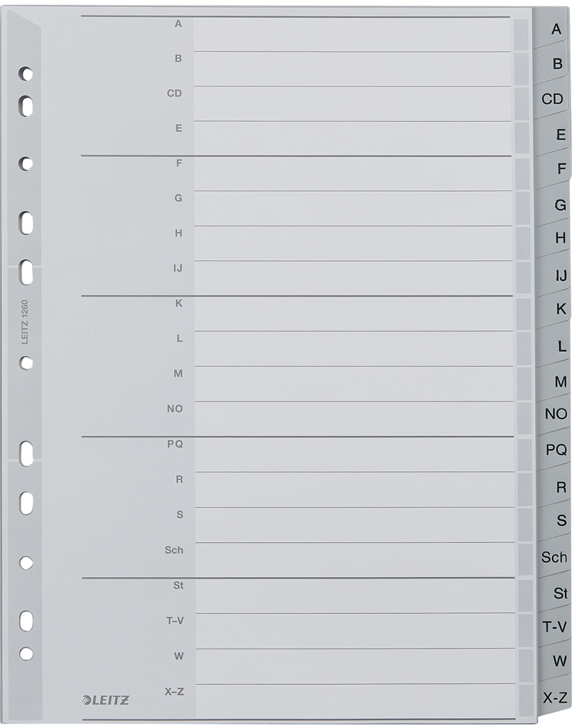The height and width of the screenshot is (728, 572).
Task: Click the row label K in index list
Action: (179, 304)
